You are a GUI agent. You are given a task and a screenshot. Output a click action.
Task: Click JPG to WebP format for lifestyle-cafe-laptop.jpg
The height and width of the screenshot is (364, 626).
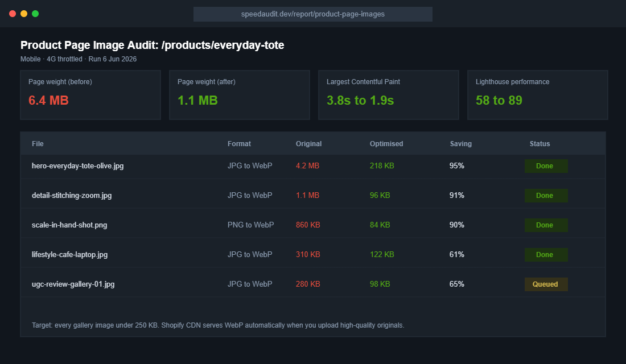(250, 255)
